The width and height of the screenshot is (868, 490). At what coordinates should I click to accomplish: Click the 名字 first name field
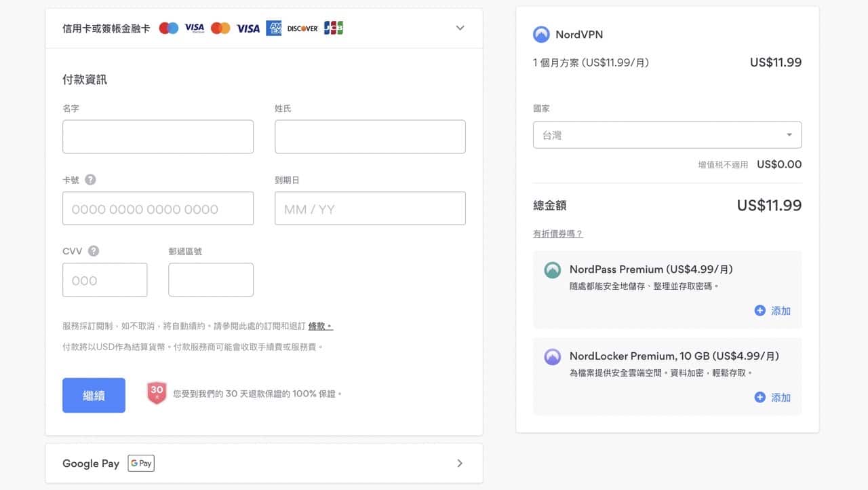pyautogui.click(x=158, y=136)
